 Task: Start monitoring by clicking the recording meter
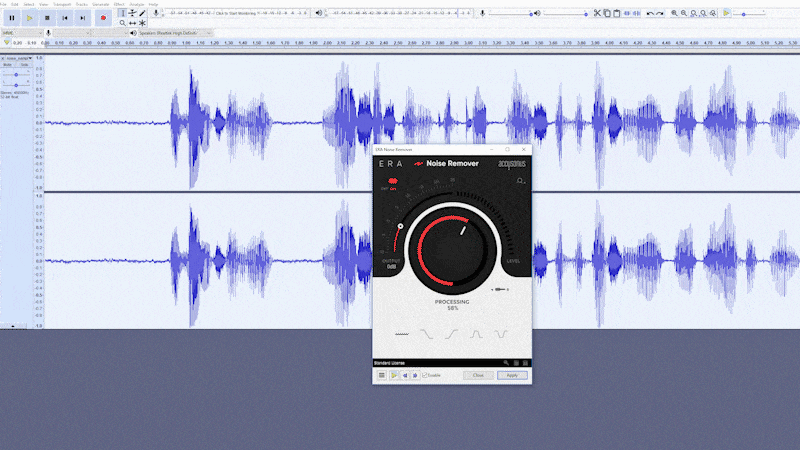click(x=238, y=13)
